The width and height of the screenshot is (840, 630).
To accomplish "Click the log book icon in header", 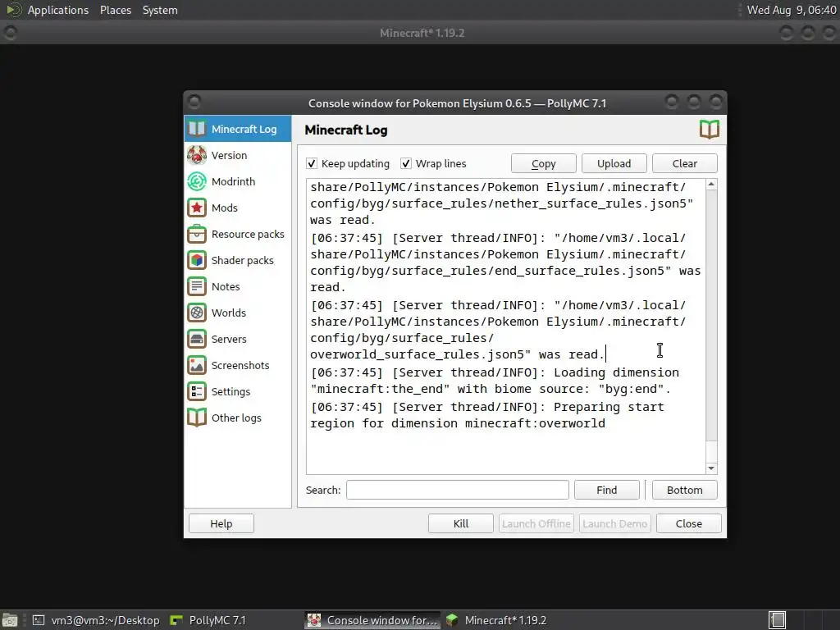I will coord(710,130).
